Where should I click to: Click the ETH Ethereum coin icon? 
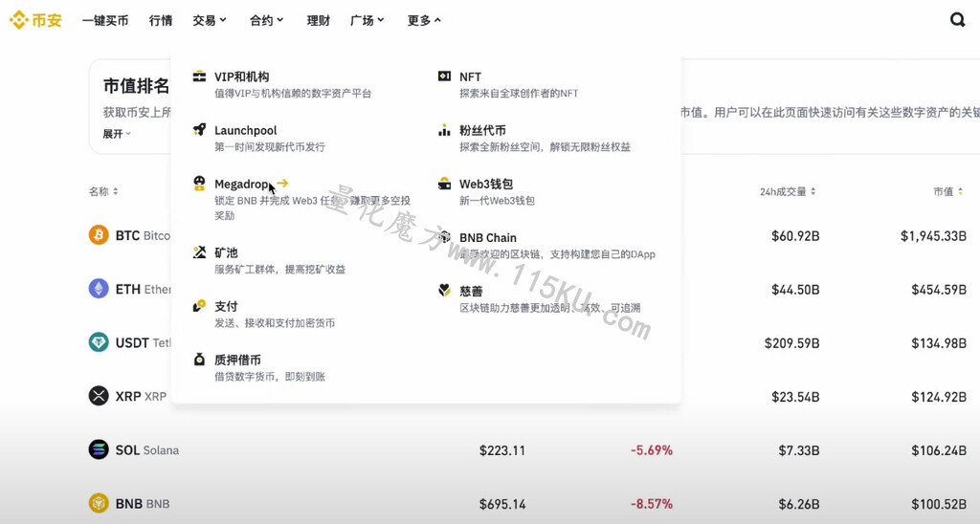99,289
